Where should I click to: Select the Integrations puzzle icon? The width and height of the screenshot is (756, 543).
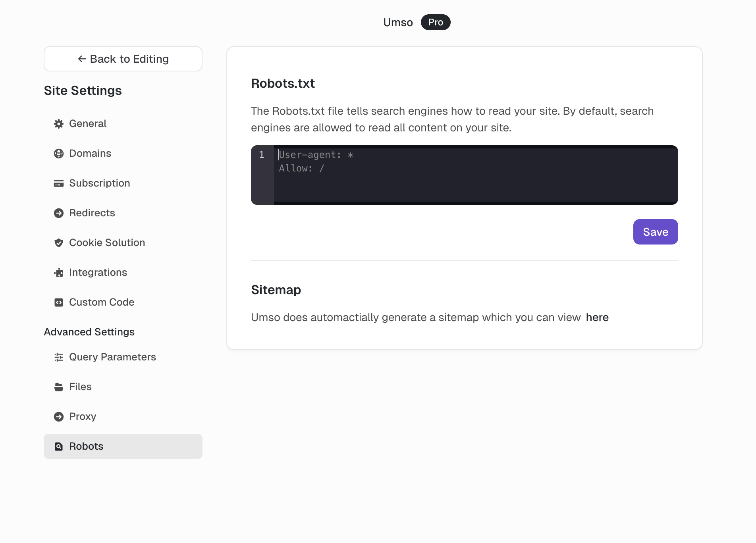click(59, 273)
